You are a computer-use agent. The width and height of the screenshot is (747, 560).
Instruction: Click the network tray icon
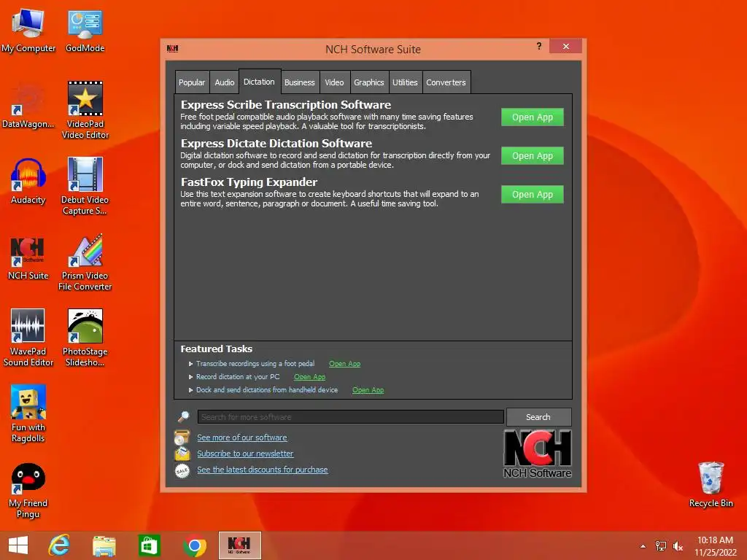(660, 546)
